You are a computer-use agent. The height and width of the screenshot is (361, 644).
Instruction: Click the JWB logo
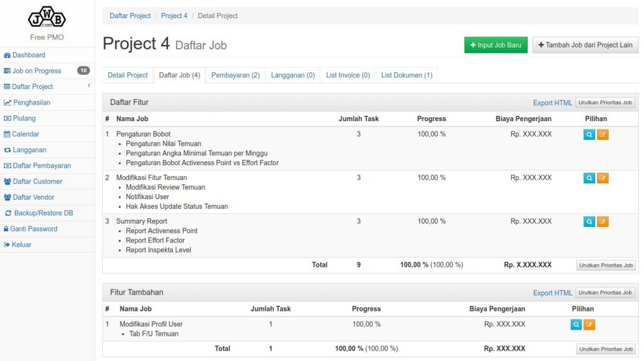47,17
